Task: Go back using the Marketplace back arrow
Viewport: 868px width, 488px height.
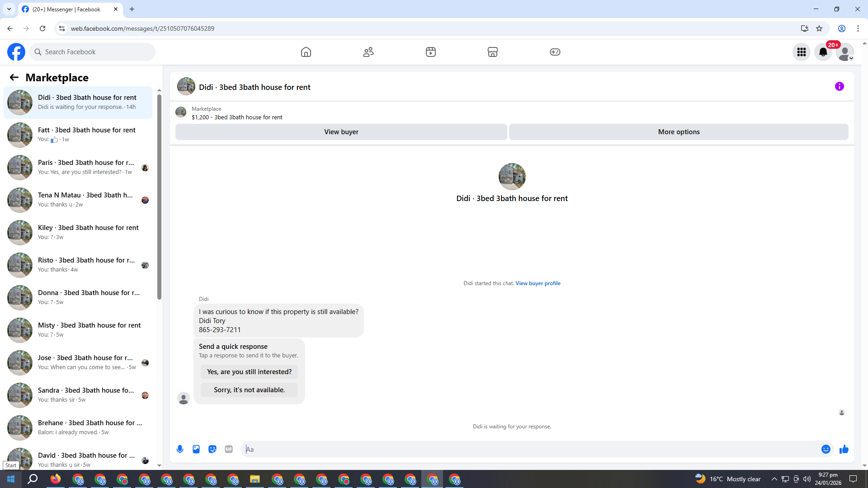Action: tap(14, 77)
